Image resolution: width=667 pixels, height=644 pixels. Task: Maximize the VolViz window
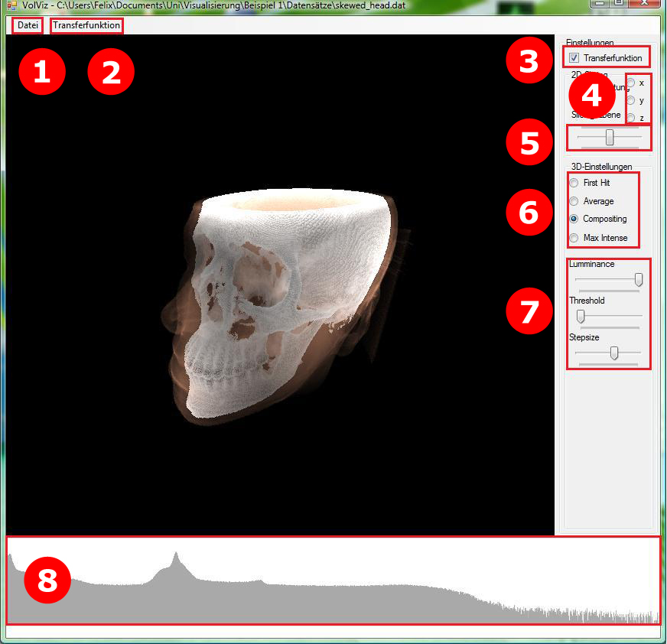pos(618,3)
